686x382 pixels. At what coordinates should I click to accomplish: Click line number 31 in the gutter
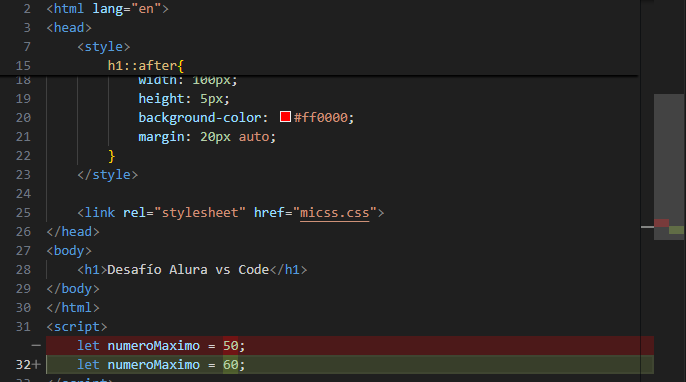[x=23, y=327]
